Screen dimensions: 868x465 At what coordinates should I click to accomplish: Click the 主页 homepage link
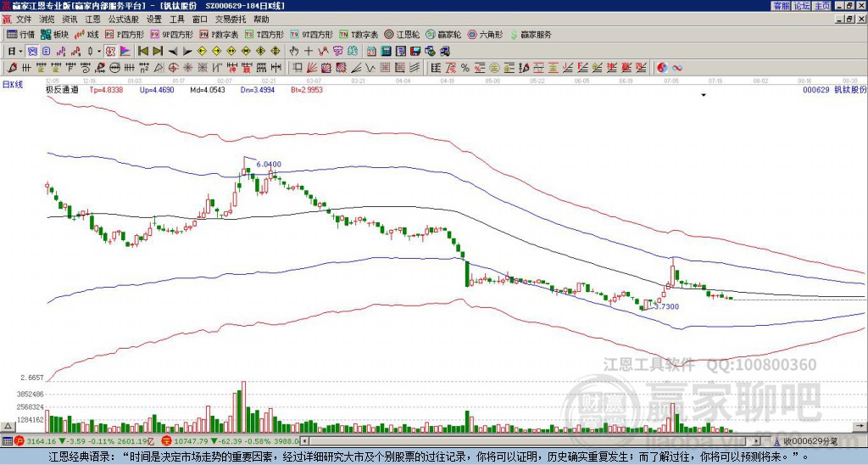tap(821, 6)
